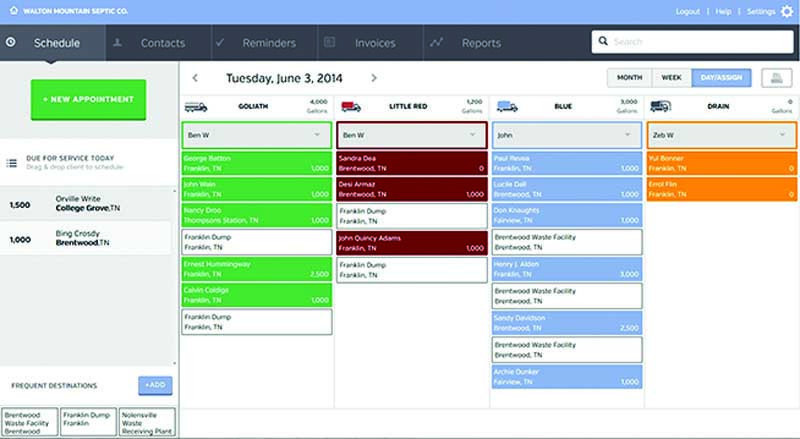Open Ernest Hummingway appointment
The width and height of the screenshot is (800, 439).
(x=257, y=269)
